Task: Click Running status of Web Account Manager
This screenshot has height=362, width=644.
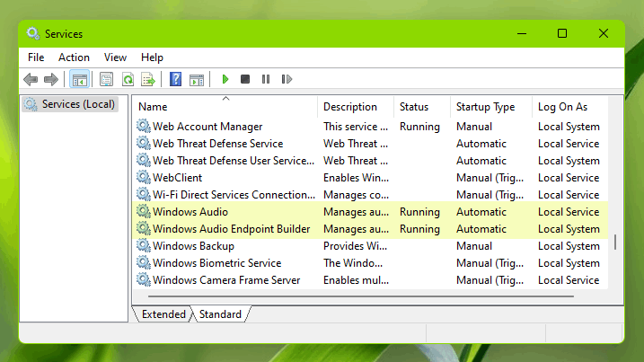Action: click(419, 127)
